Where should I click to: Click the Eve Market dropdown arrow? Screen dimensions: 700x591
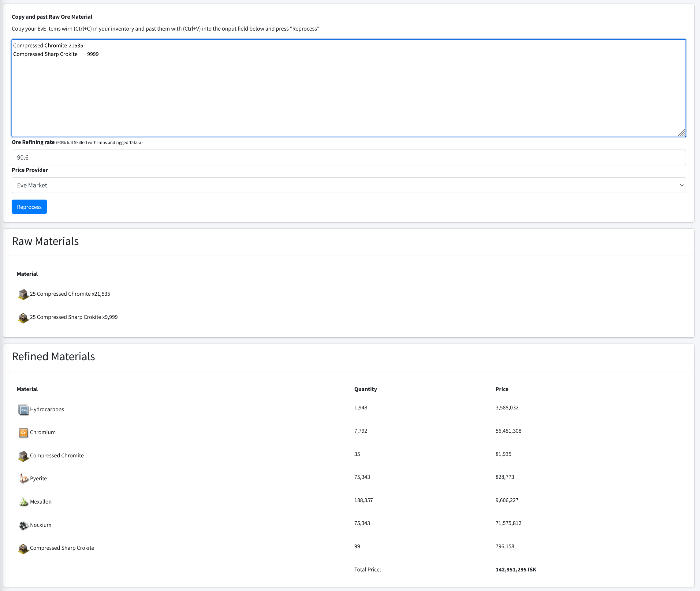[x=681, y=185]
